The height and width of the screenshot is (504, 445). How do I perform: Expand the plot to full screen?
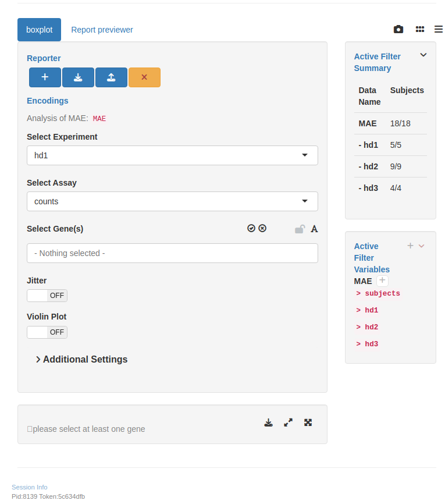pyautogui.click(x=308, y=423)
